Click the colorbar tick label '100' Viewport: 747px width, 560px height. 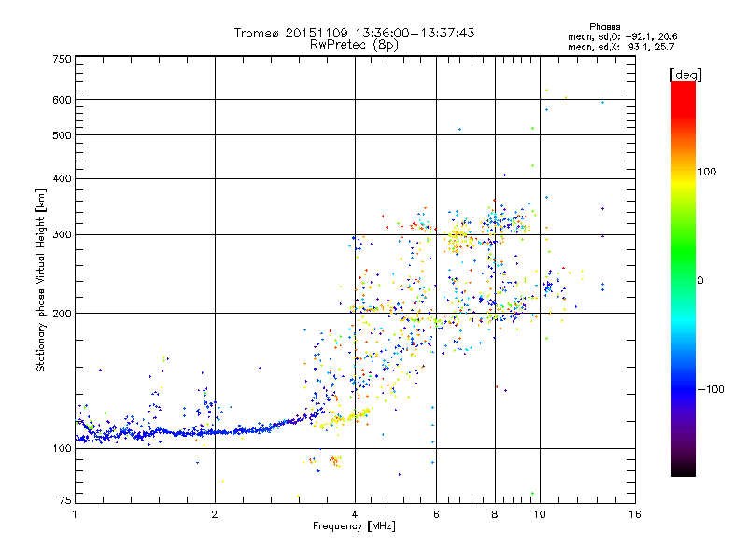(x=707, y=172)
